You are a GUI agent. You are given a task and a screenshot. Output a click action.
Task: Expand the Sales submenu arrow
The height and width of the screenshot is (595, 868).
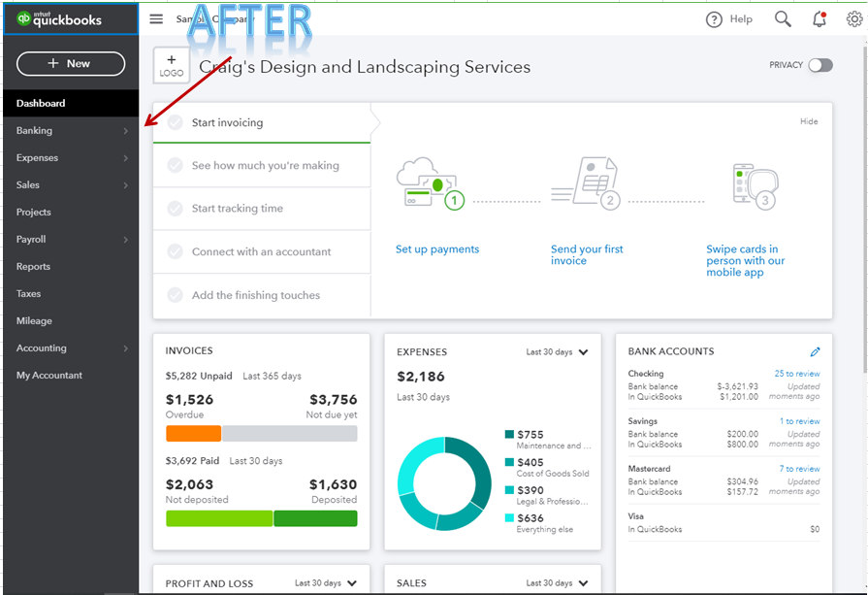click(x=126, y=185)
